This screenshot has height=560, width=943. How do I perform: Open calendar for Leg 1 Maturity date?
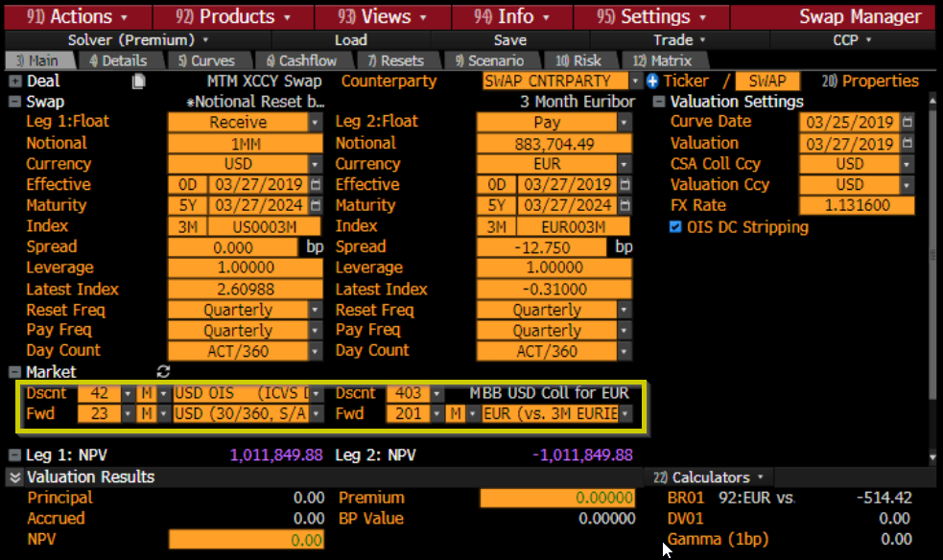(316, 205)
